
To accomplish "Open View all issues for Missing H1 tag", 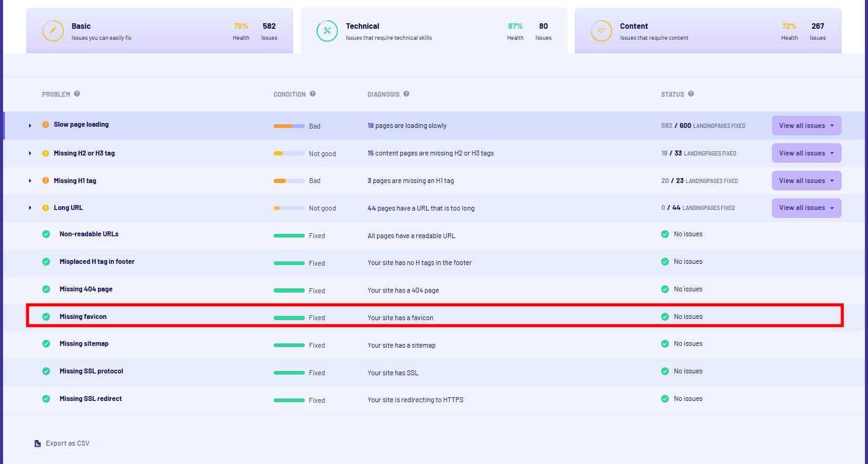I will pos(806,181).
